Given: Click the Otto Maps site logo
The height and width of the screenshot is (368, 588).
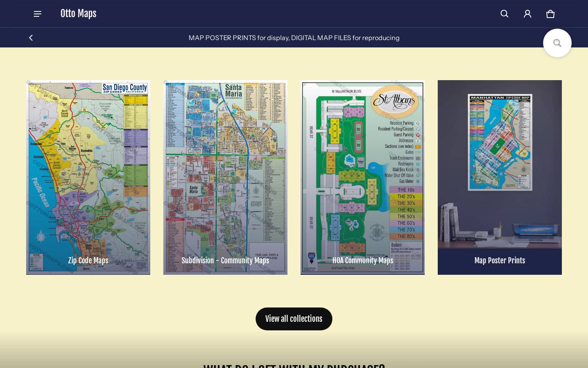Looking at the screenshot, I should (78, 13).
